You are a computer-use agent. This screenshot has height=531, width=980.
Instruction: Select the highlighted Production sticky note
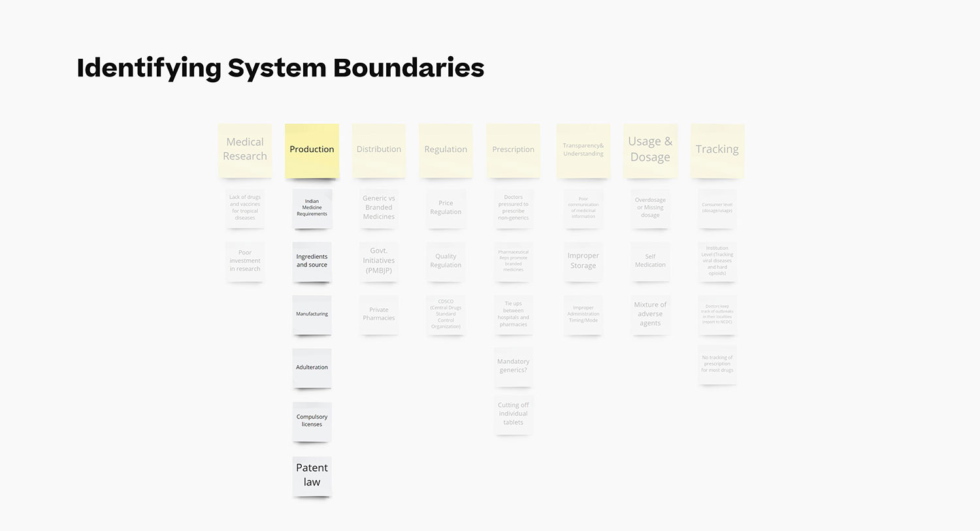tap(312, 150)
